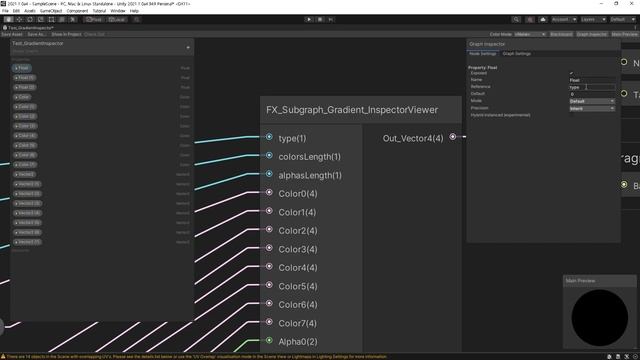Click the Main Preview sphere thumbnail
640x360 pixels.
[x=600, y=318]
